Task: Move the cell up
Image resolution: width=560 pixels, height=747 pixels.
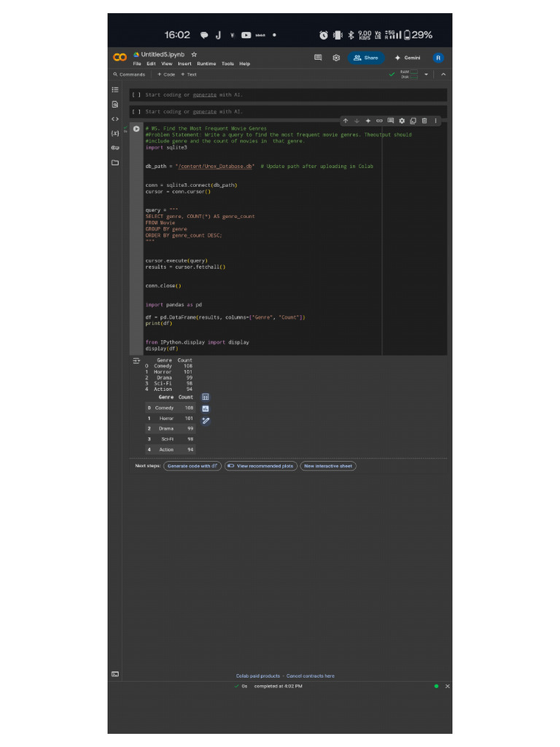Action: tap(346, 121)
